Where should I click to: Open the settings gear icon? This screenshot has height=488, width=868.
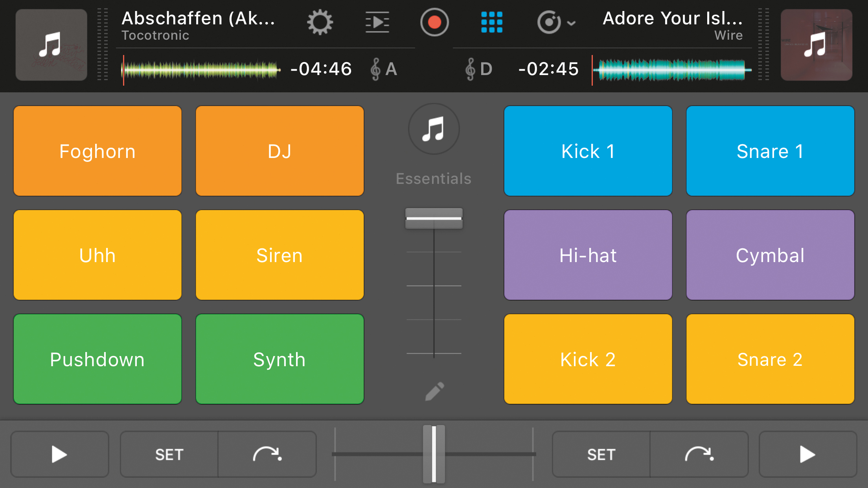point(320,22)
